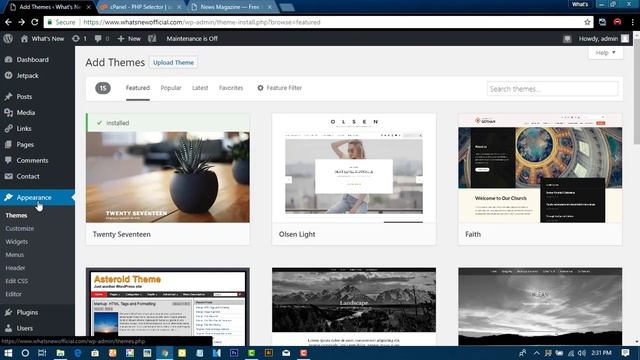Open Task View in taskbar
This screenshot has height=360, width=640.
tap(42, 353)
